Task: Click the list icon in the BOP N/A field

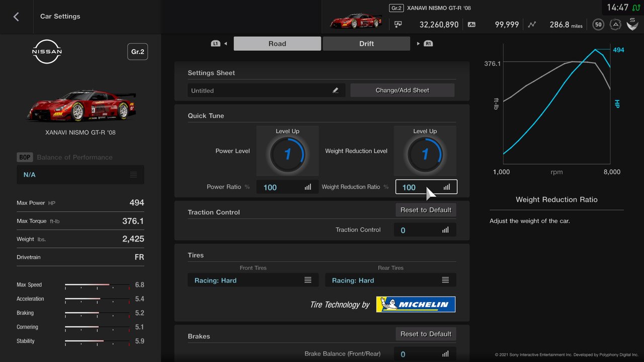Action: 133,174
